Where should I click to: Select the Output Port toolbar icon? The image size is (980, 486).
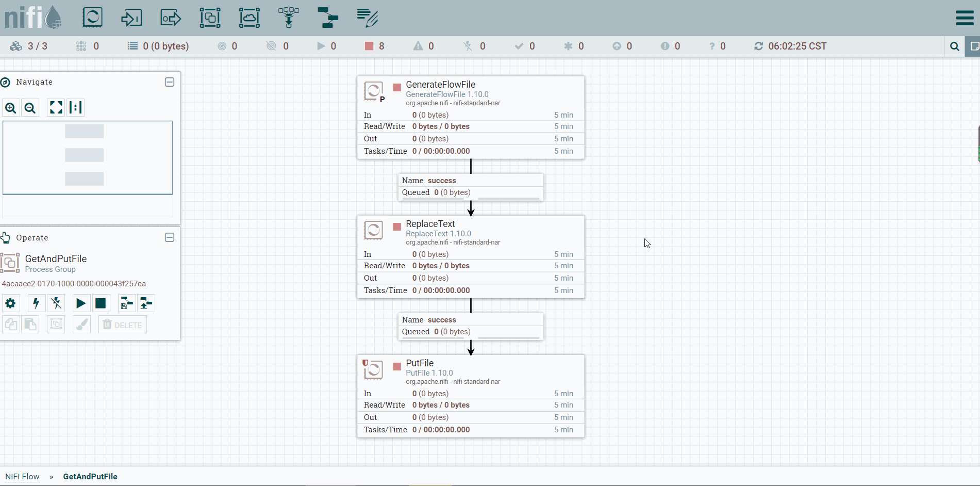pyautogui.click(x=171, y=18)
